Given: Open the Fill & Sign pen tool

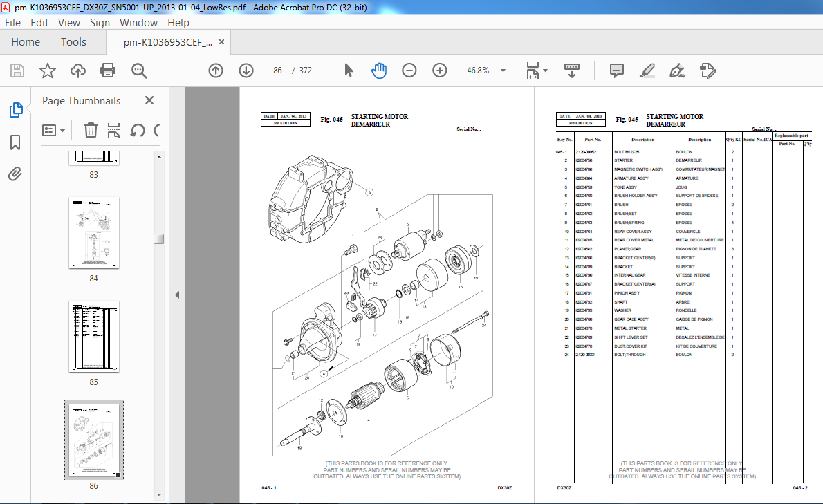Looking at the screenshot, I should click(677, 71).
